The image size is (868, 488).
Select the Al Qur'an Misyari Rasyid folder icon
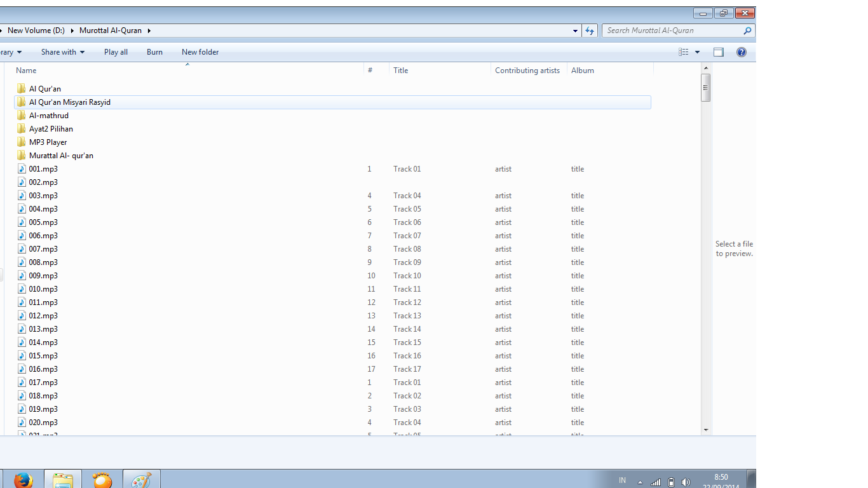coord(22,102)
